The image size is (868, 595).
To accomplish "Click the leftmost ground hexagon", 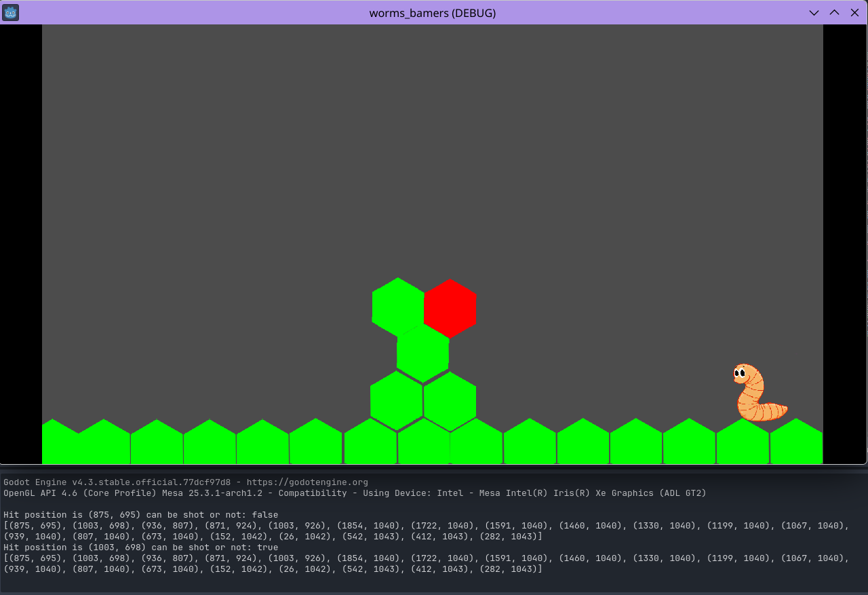I will point(57,442).
